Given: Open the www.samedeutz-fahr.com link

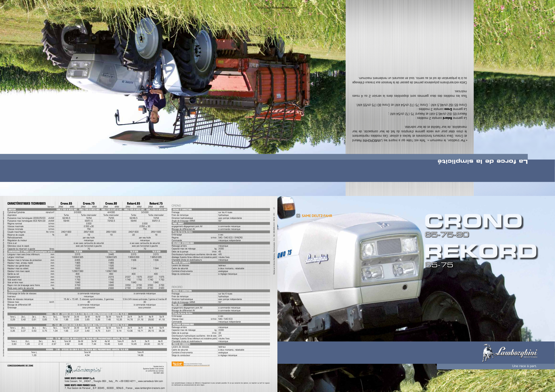Looking at the screenshot, I should 150,381.
